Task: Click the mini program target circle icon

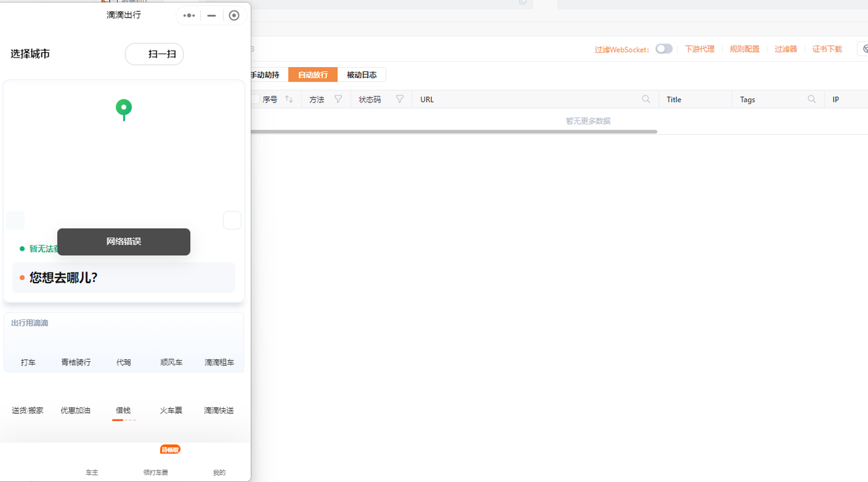Action: point(234,16)
